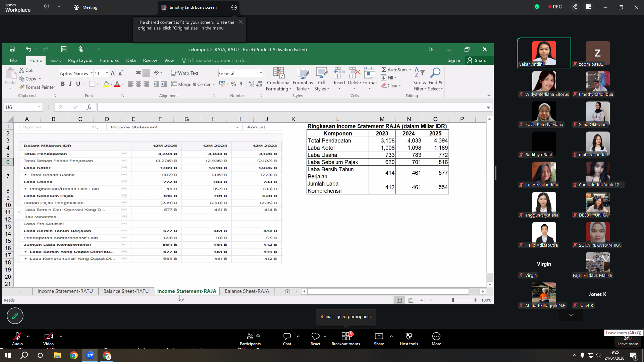This screenshot has height=362, width=644.
Task: Click the Undo arrow in Excel
Action: click(29, 49)
